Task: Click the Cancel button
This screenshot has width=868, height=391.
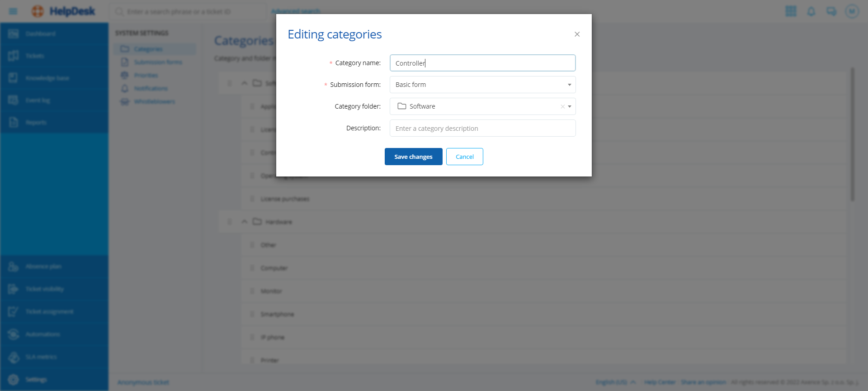Action: [x=464, y=157]
